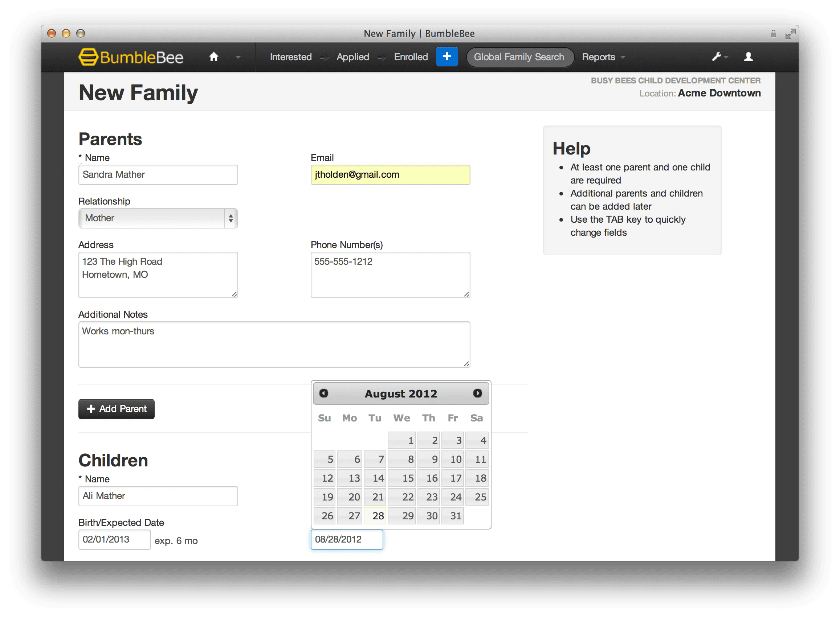Click the blue plus add-family button
The width and height of the screenshot is (840, 618).
click(446, 57)
